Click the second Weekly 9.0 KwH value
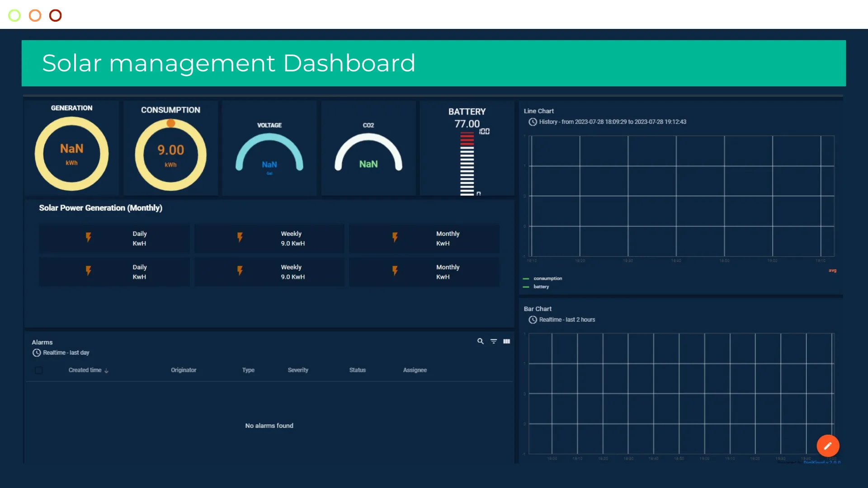Image resolution: width=868 pixels, height=488 pixels. (293, 277)
